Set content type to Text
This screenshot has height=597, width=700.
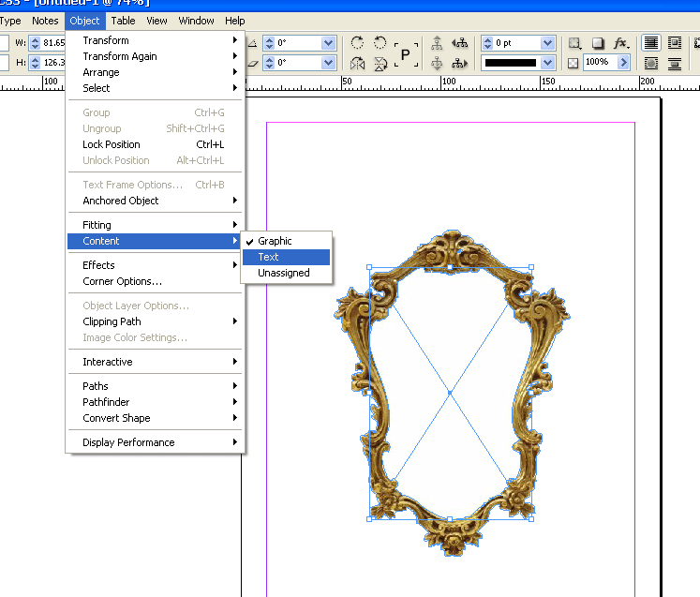pyautogui.click(x=268, y=257)
